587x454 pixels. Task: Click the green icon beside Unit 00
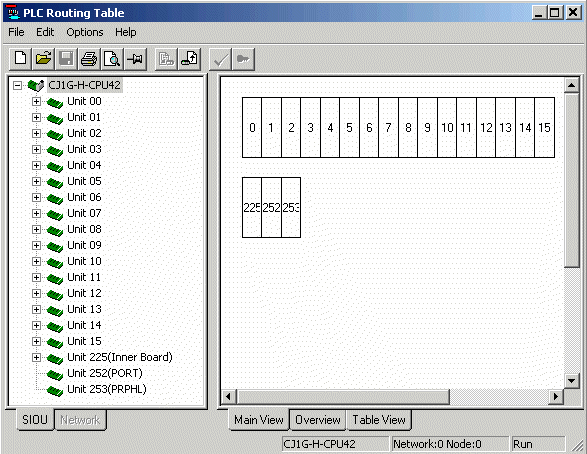[x=55, y=102]
